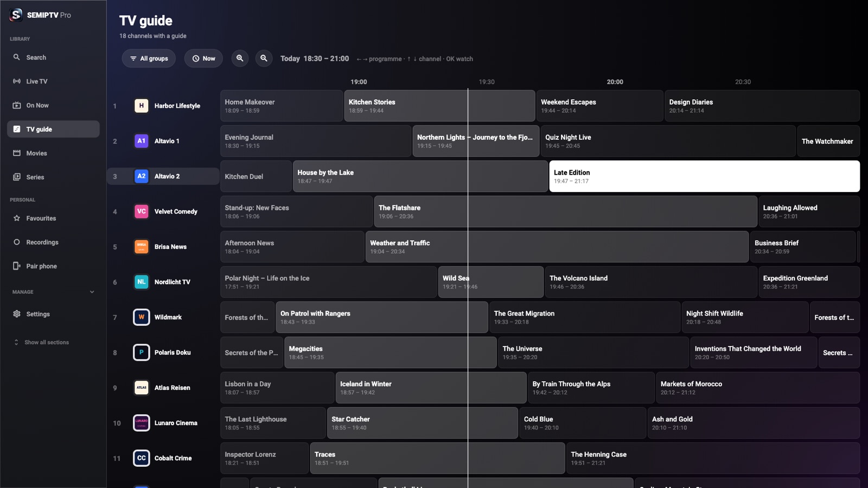Image resolution: width=868 pixels, height=488 pixels.
Task: Select The Volcano Island programme
Action: click(x=651, y=282)
